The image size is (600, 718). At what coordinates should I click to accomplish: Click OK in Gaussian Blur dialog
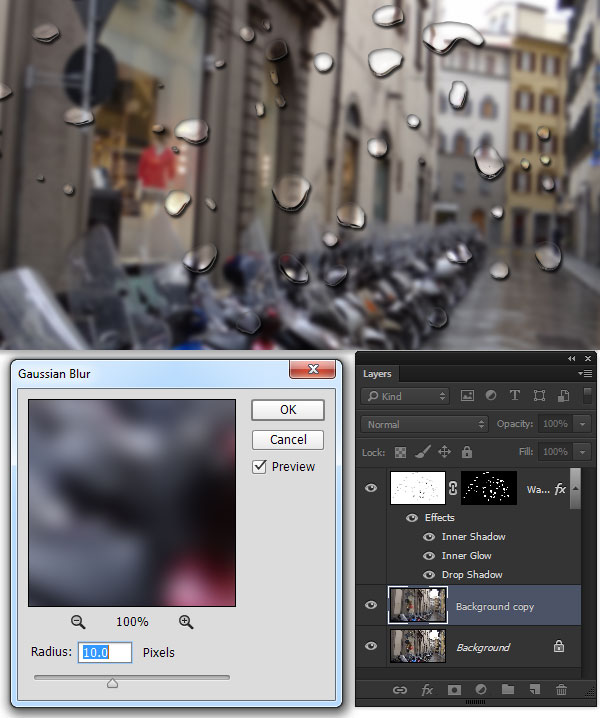[x=288, y=410]
